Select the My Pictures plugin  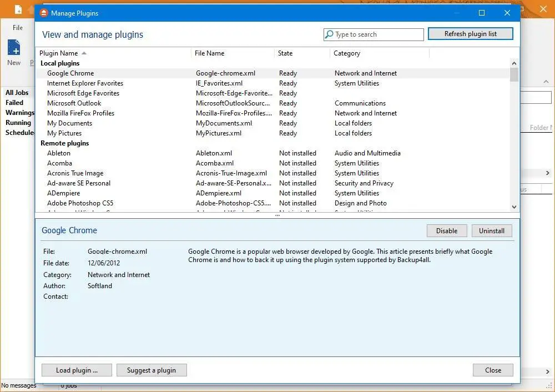273,133
